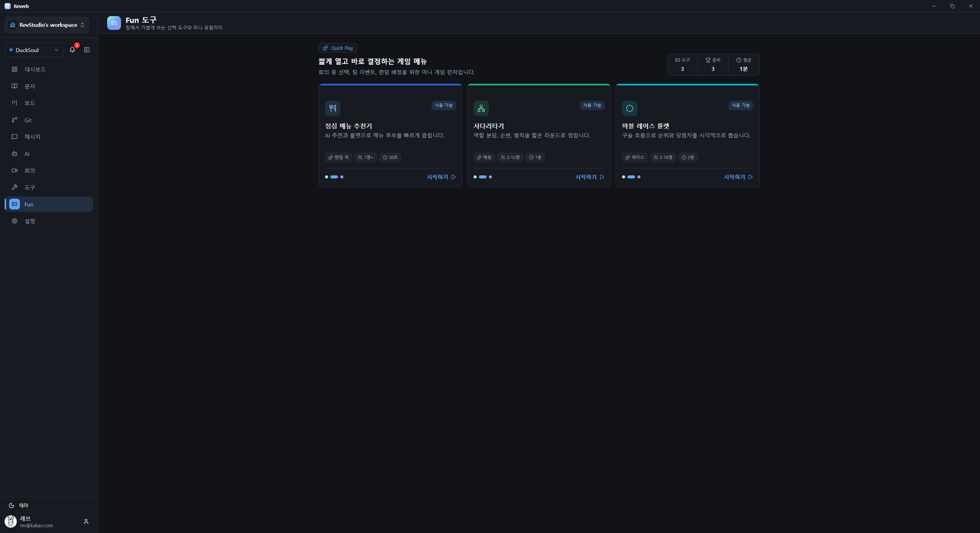This screenshot has height=533, width=980.
Task: Start 마블 레이스 룰렛 via 시작하기
Action: (x=738, y=177)
